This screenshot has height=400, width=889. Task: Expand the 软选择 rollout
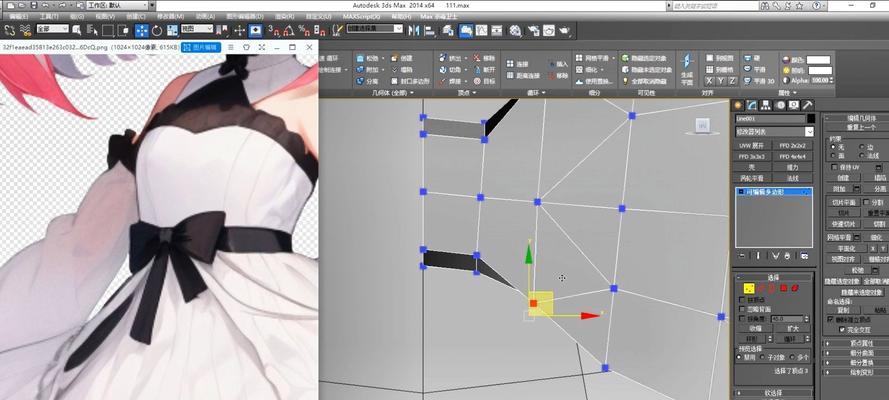point(774,392)
